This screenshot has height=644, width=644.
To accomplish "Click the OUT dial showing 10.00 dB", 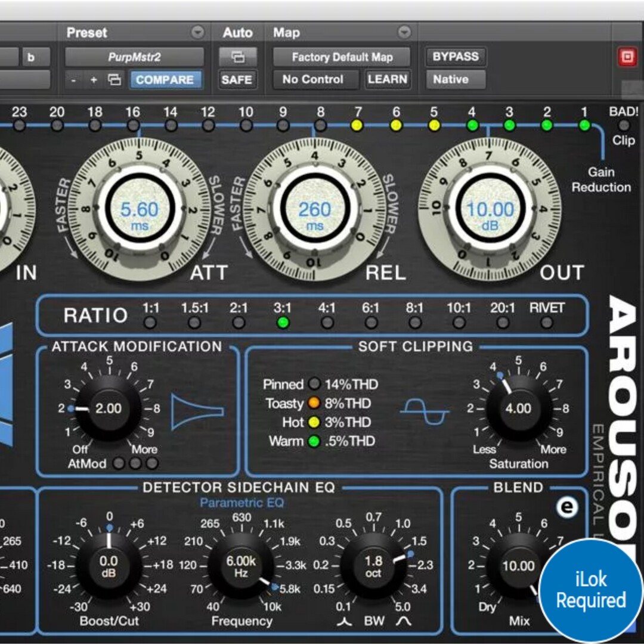I will [490, 209].
